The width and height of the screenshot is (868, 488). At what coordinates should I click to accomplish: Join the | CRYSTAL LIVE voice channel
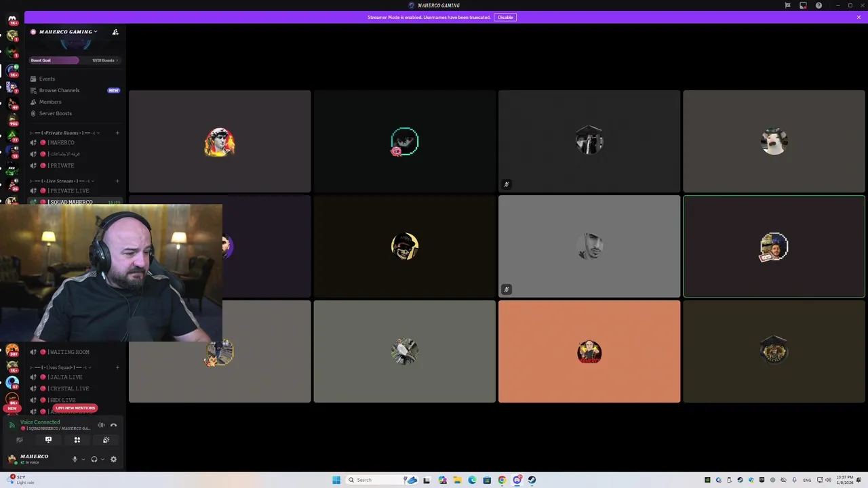pyautogui.click(x=75, y=388)
